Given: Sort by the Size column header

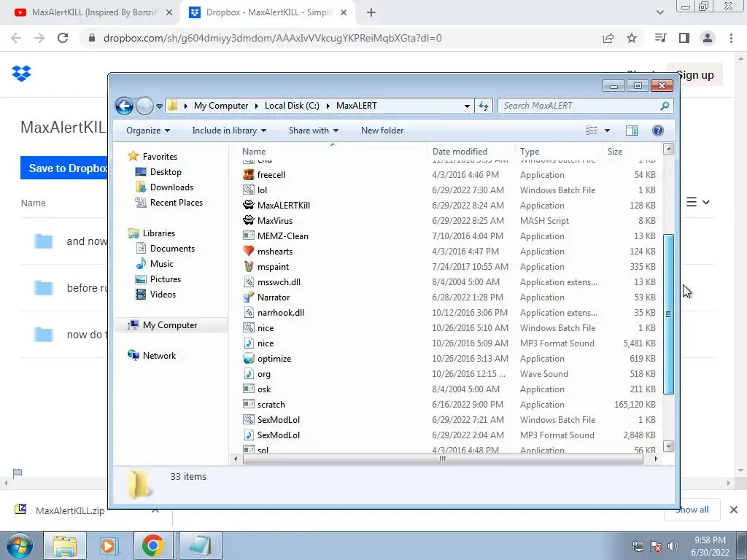Looking at the screenshot, I should (x=615, y=152).
